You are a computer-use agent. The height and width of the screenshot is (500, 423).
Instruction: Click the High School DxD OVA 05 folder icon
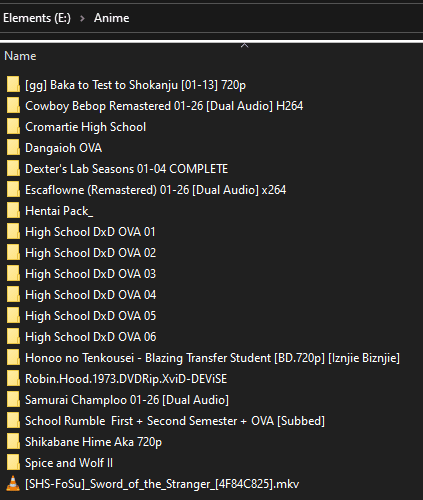click(x=13, y=315)
